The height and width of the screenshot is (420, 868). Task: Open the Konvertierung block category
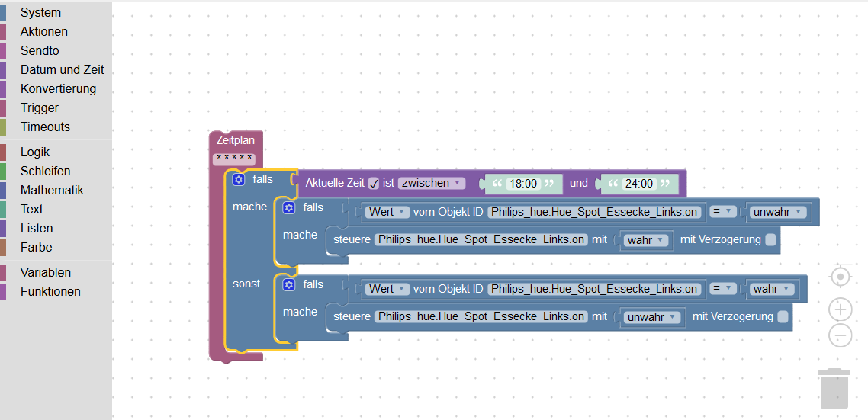tap(56, 88)
